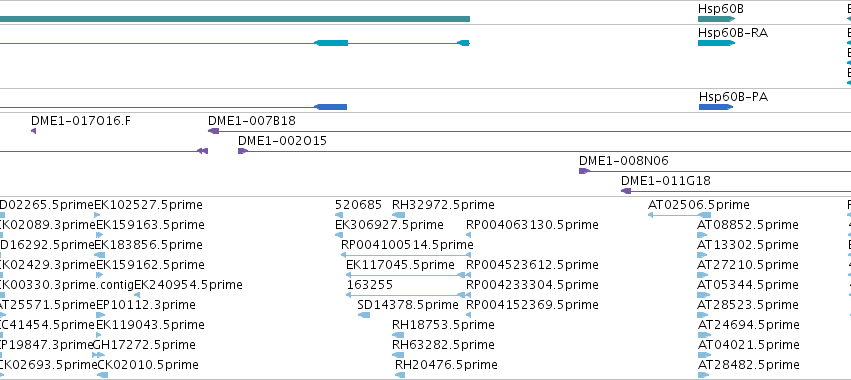
Task: Select the SD14378.5prime EST glyph
Action: (364, 315)
